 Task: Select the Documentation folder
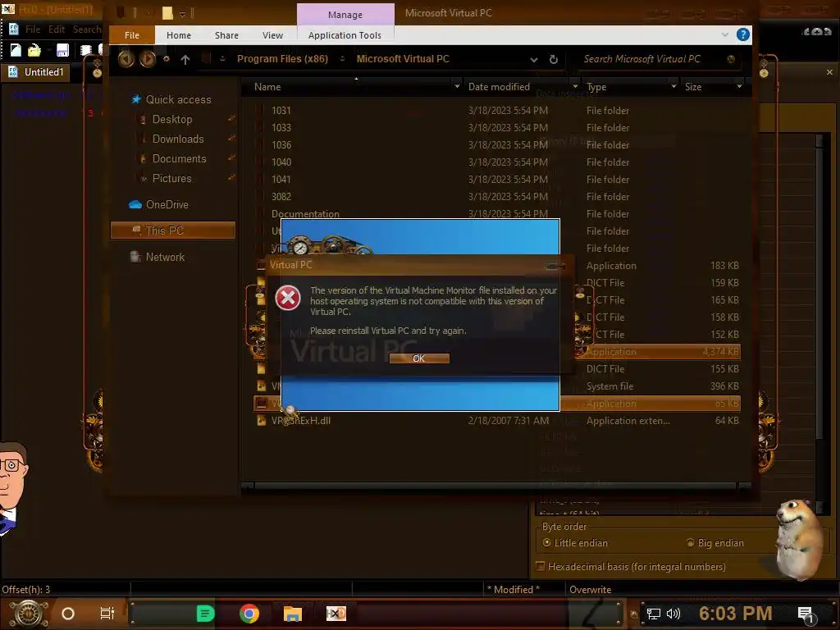pyautogui.click(x=305, y=214)
